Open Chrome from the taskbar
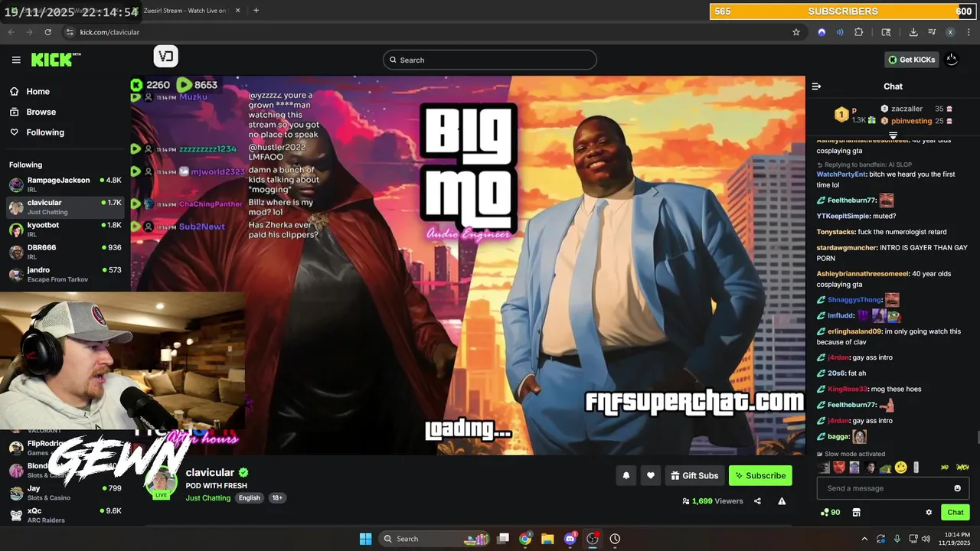 (525, 539)
